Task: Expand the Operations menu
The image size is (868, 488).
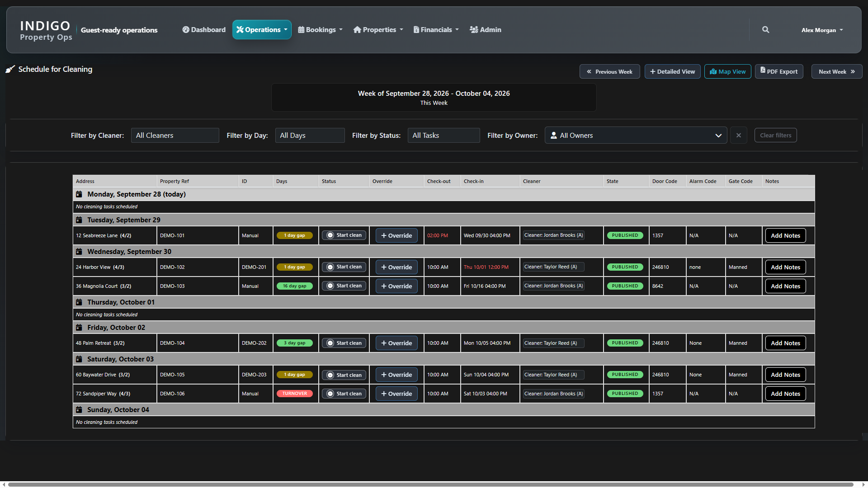Action: [x=262, y=30]
